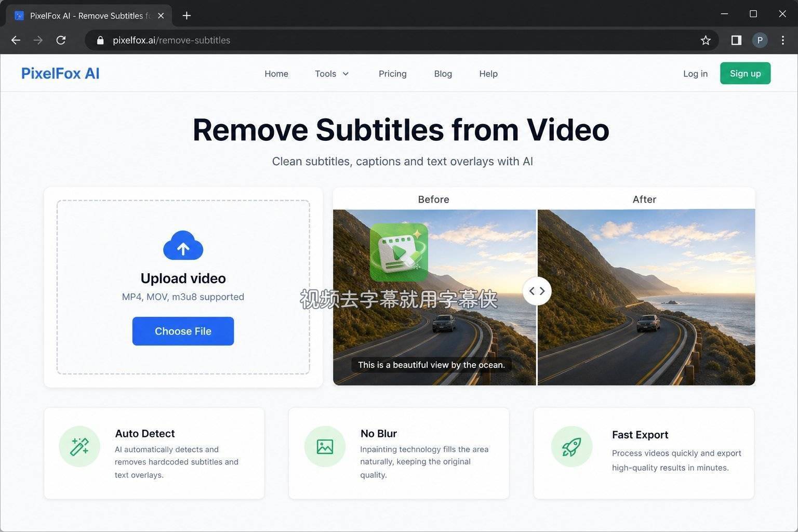This screenshot has width=798, height=532.
Task: Open the Chrome three-dot menu
Action: click(782, 40)
